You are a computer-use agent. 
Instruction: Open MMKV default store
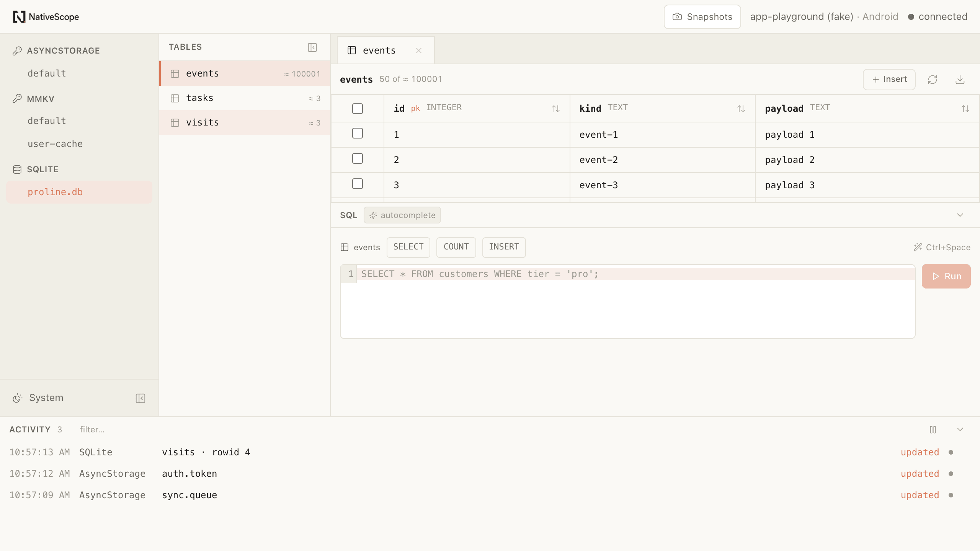coord(79,121)
